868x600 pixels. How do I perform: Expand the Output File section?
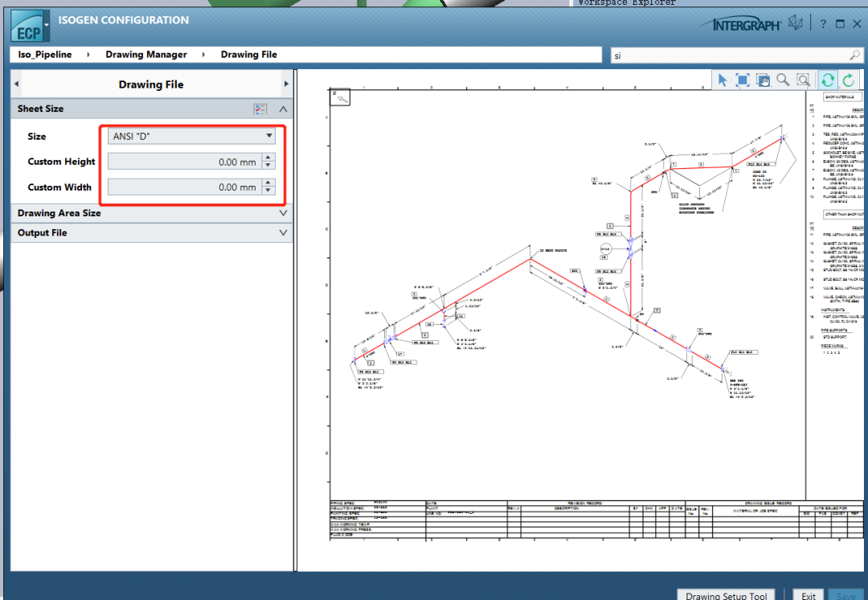point(283,232)
